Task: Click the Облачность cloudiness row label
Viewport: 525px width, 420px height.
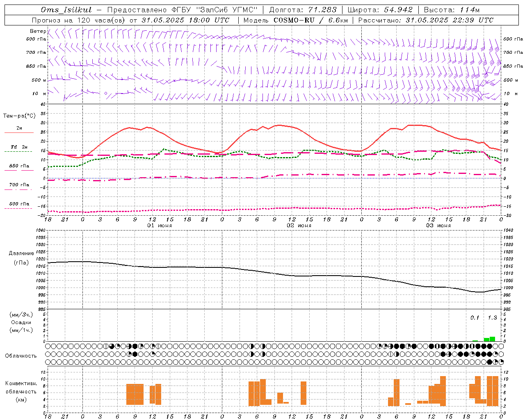Action: pos(21,356)
